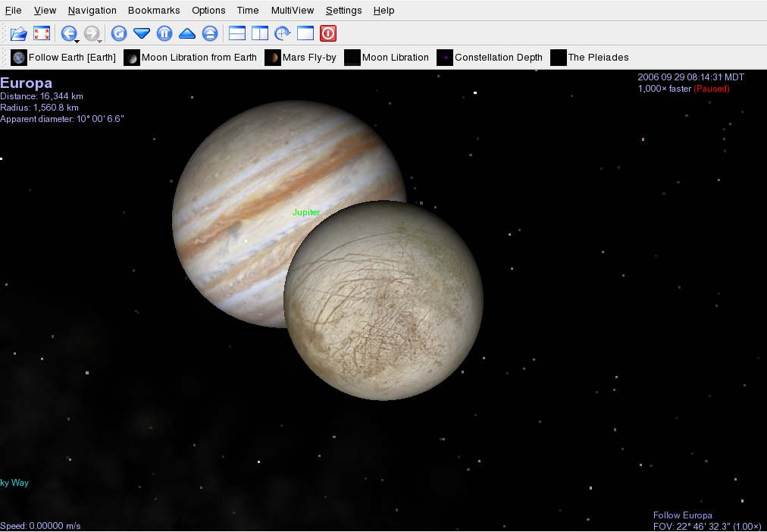Click the 1,000× faster time rate
The width and height of the screenshot is (767, 532).
[664, 89]
